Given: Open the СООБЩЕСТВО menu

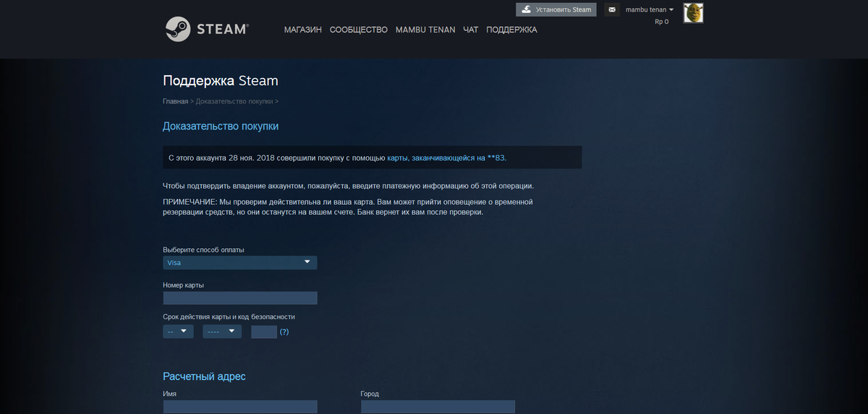Looking at the screenshot, I should pos(359,30).
